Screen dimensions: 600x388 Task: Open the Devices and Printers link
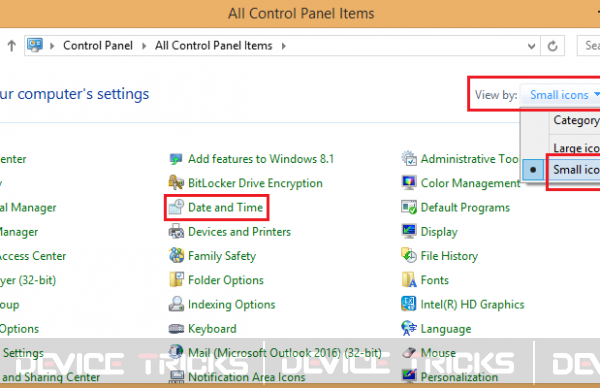(x=240, y=232)
